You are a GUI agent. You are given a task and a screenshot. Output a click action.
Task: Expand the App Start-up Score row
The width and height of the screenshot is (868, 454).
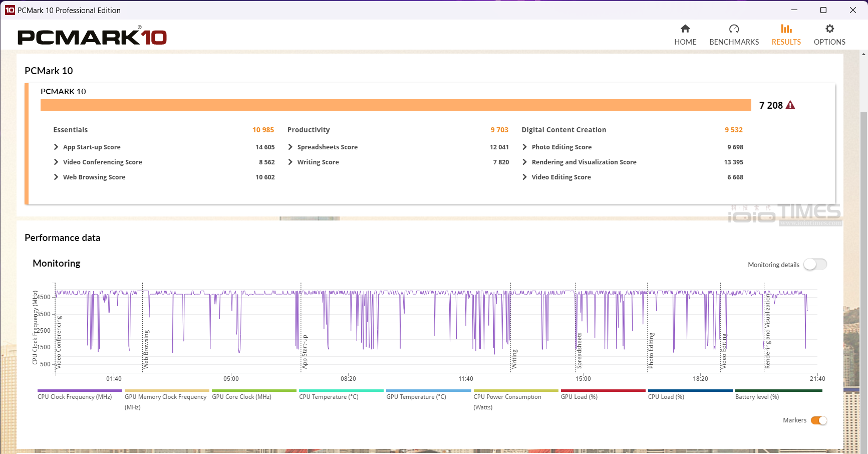tap(56, 147)
